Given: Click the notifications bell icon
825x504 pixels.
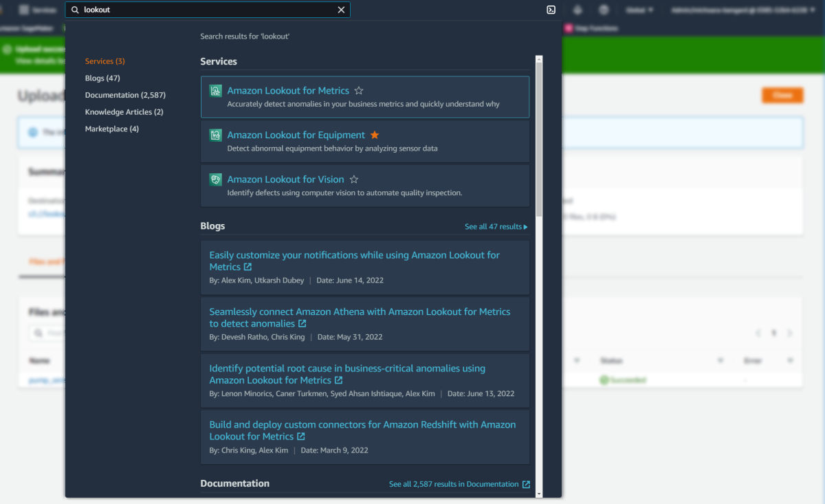Looking at the screenshot, I should click(x=577, y=10).
